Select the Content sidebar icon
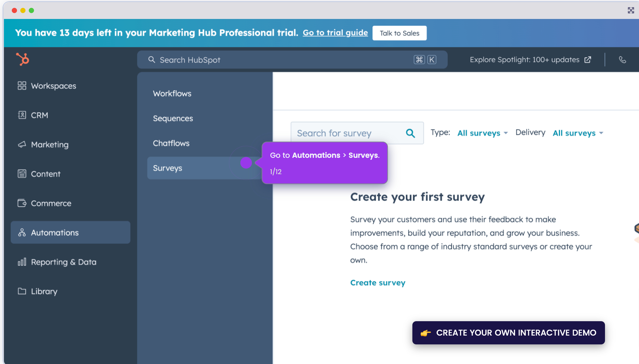The image size is (639, 364). [x=22, y=174]
